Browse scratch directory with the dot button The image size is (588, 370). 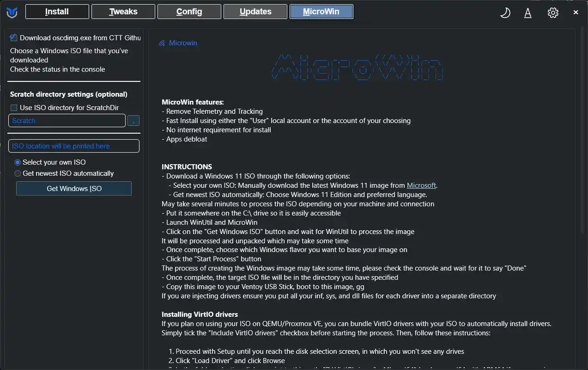(133, 121)
